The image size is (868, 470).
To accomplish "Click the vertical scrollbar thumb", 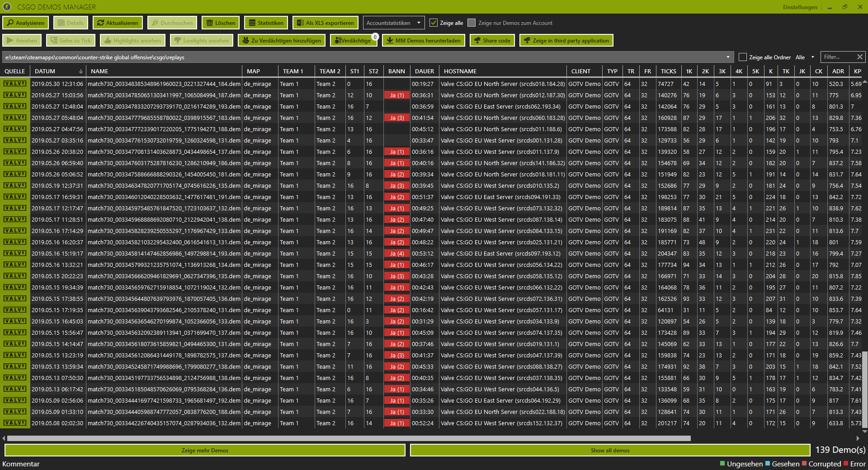I will pyautogui.click(x=865, y=389).
